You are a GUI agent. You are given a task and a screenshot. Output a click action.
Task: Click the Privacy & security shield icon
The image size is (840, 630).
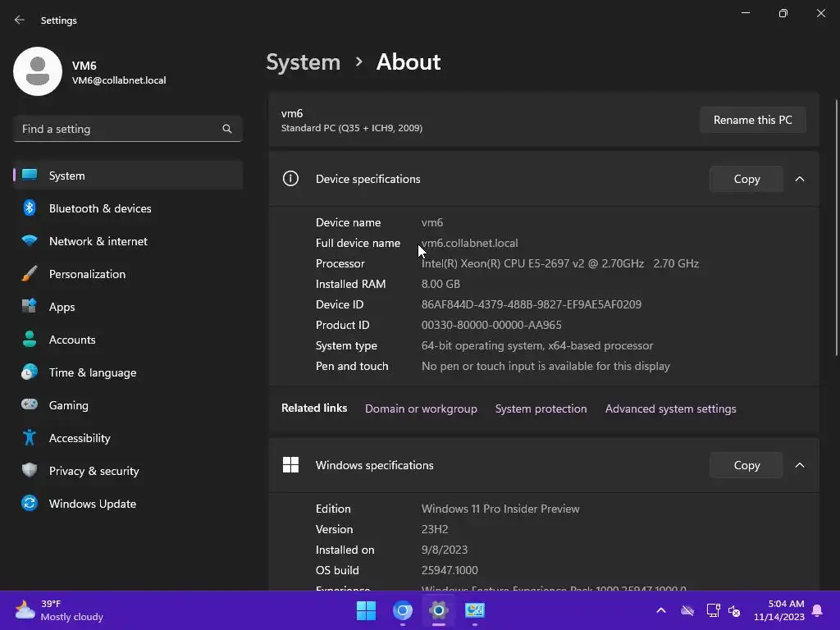tap(30, 470)
